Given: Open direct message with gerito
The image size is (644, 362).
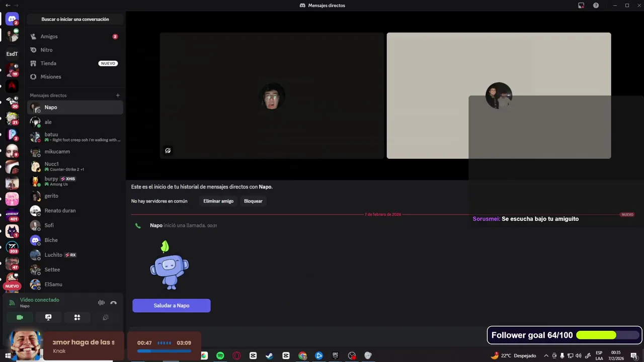Looking at the screenshot, I should coord(75,196).
